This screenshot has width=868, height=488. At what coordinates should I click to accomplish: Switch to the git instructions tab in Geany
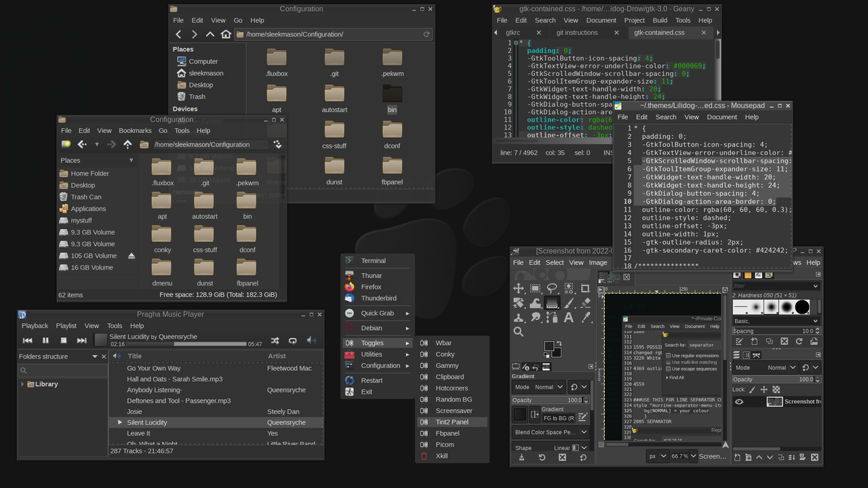point(577,33)
